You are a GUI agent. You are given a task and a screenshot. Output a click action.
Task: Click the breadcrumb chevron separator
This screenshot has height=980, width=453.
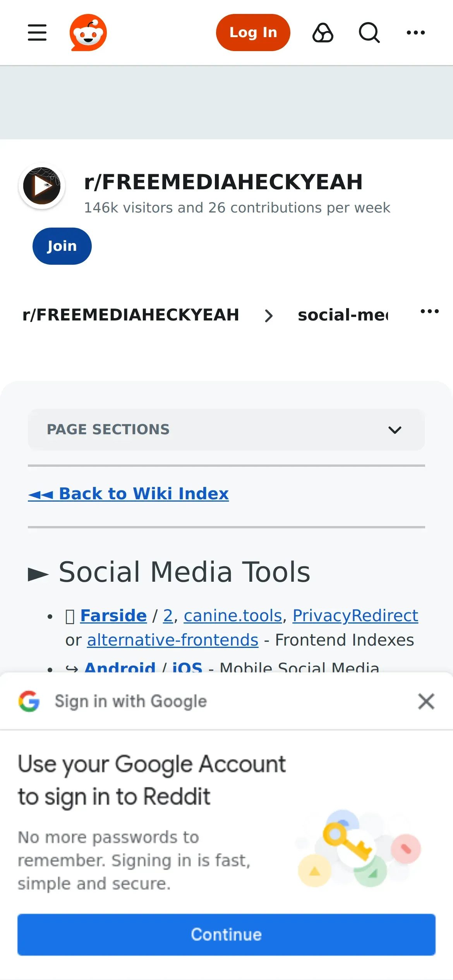click(269, 316)
